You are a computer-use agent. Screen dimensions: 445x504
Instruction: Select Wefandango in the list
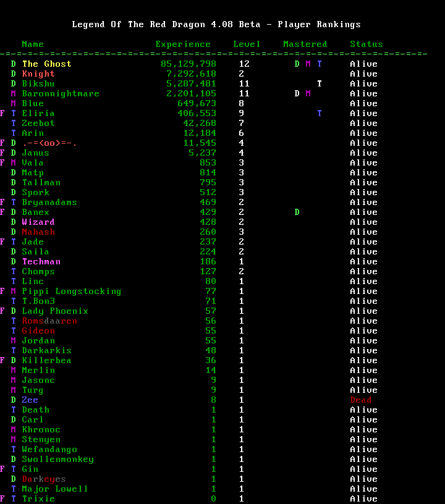point(49,450)
